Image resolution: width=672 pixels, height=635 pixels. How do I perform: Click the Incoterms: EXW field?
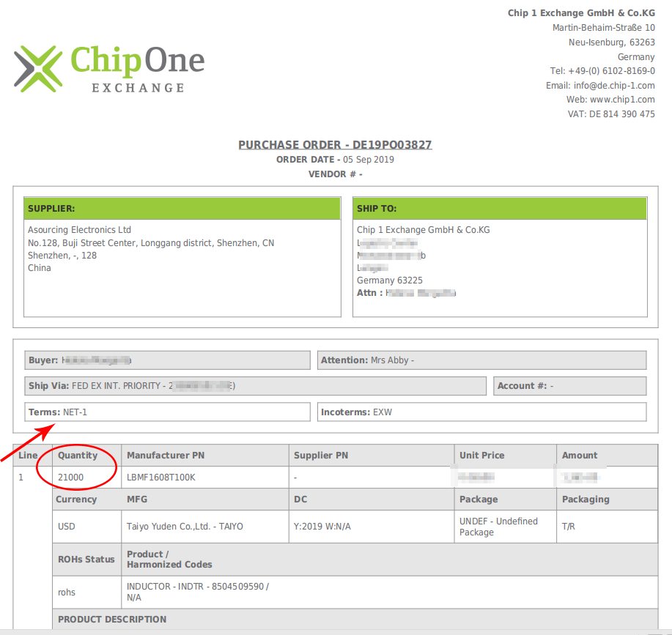(481, 412)
